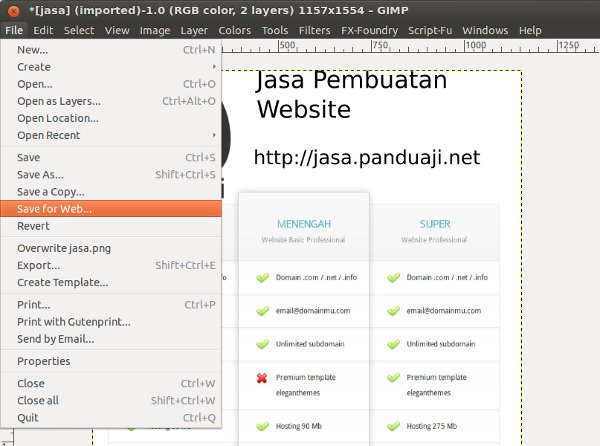Image resolution: width=600 pixels, height=446 pixels.
Task: Open the Select menu
Action: (x=79, y=30)
